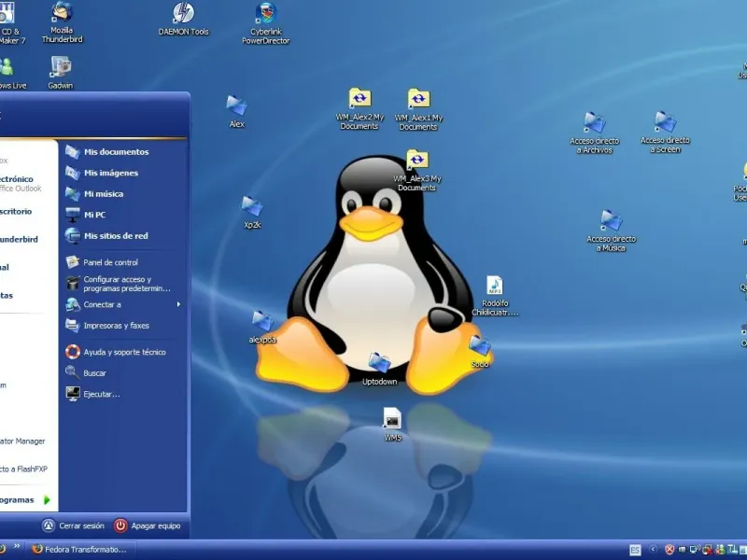
Task: Click the Rodolfo Chikilicuatre MP3 file icon
Action: point(495,286)
